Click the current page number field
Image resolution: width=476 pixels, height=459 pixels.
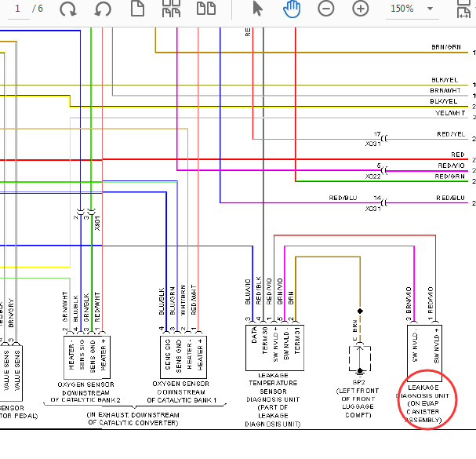(x=18, y=9)
